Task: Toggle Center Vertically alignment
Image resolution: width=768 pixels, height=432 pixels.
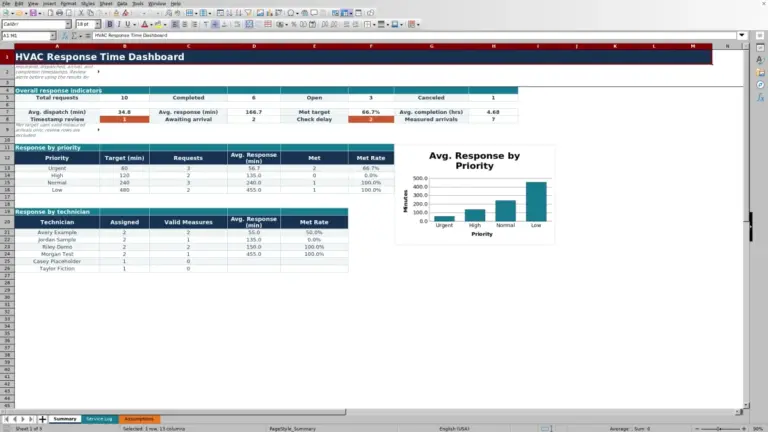Action: tap(215, 24)
